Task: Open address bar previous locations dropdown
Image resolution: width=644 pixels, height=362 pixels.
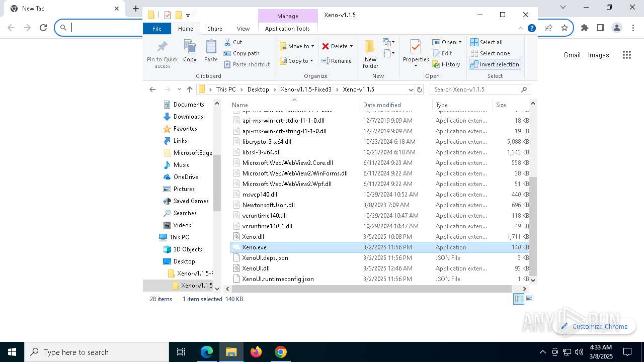Action: 411,89
